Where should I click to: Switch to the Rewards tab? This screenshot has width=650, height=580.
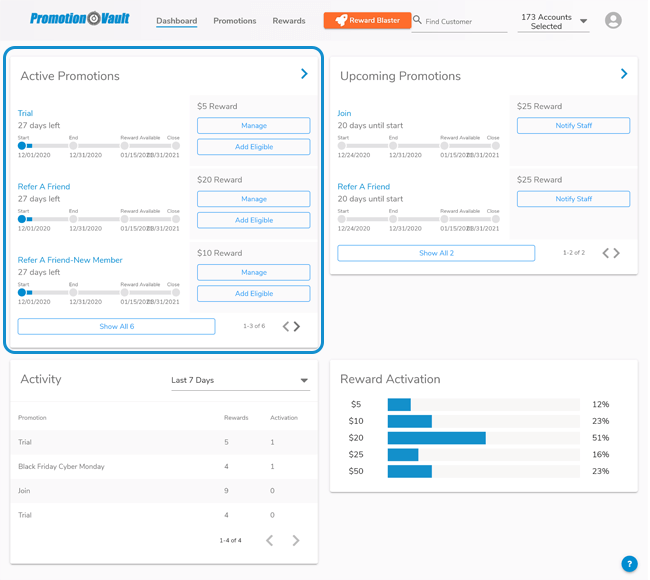pos(289,21)
